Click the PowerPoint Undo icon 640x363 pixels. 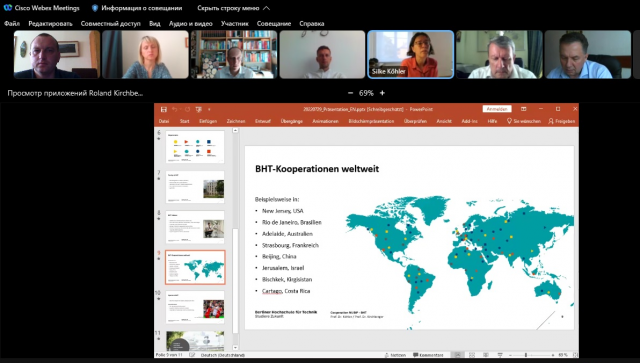pos(175,109)
